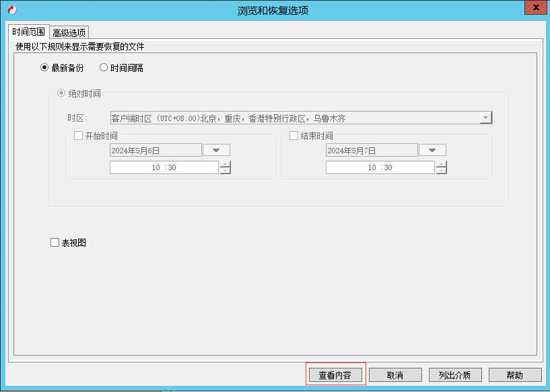This screenshot has width=550, height=392.
Task: Switch to the 高级选项 tab
Action: pyautogui.click(x=68, y=32)
